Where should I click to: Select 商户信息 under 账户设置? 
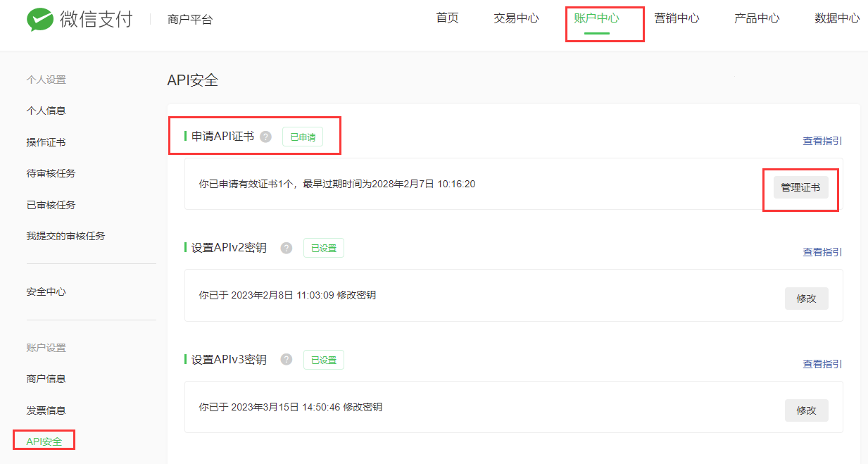pyautogui.click(x=46, y=379)
